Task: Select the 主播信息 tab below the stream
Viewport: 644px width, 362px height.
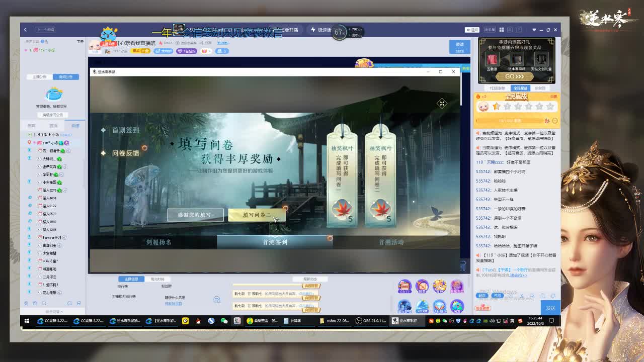Action: 131,279
